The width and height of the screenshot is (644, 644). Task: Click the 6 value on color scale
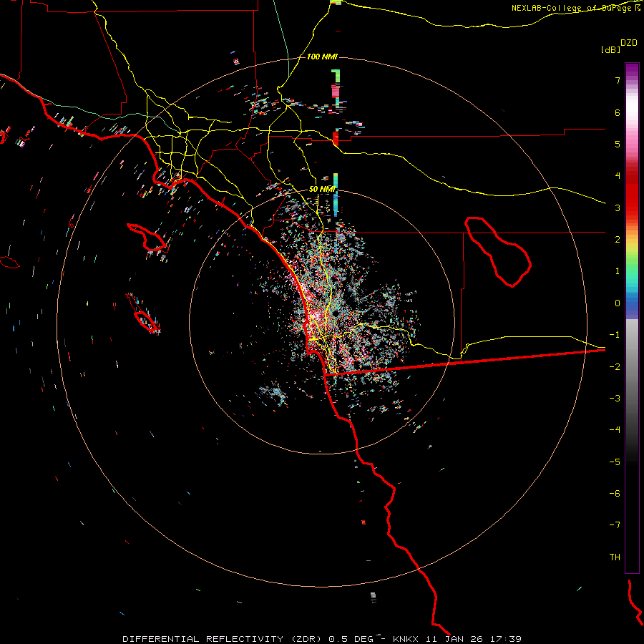(618, 112)
